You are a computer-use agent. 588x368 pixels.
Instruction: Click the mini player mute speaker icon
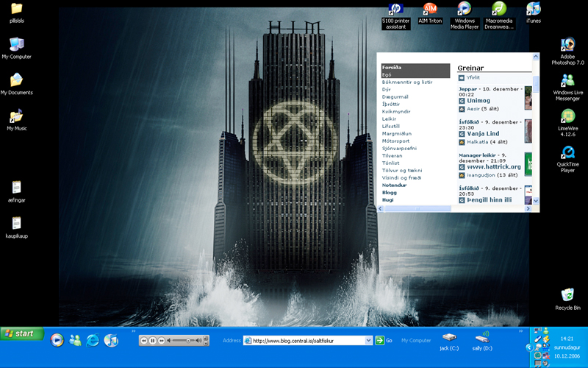(169, 341)
